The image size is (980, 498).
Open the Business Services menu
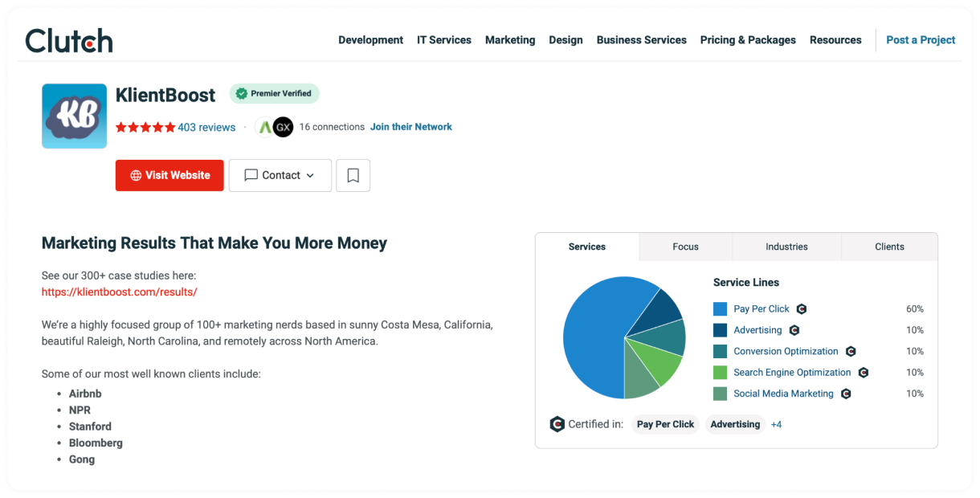(x=641, y=40)
